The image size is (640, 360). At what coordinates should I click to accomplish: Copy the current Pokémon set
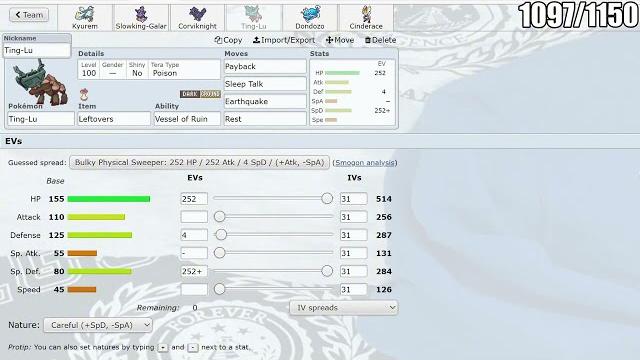point(228,40)
